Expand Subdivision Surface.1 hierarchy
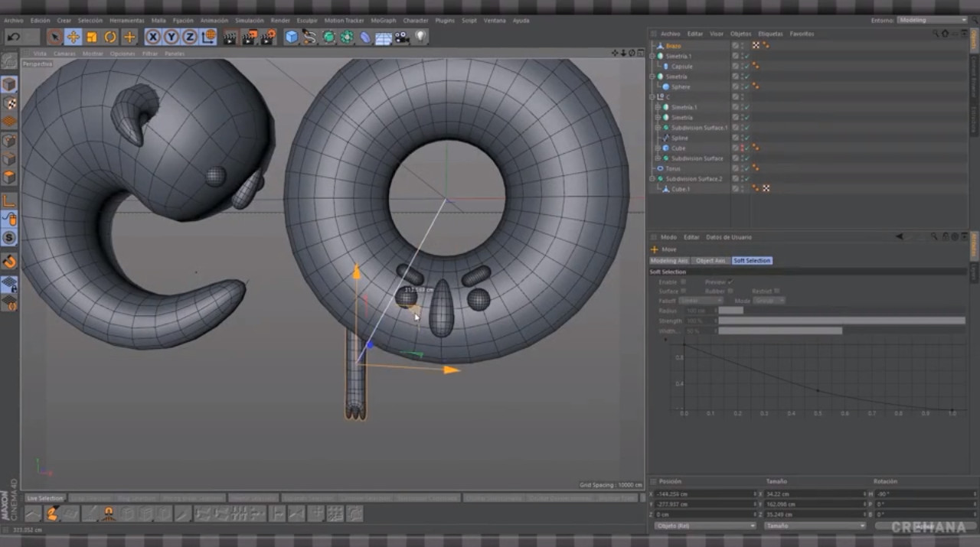The width and height of the screenshot is (980, 547). [657, 128]
